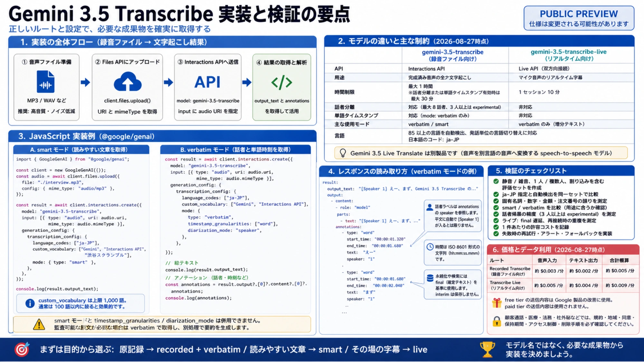The height and width of the screenshot is (362, 644).
Task: Click the 約 $0.003 /分 price cell
Action: tap(549, 271)
